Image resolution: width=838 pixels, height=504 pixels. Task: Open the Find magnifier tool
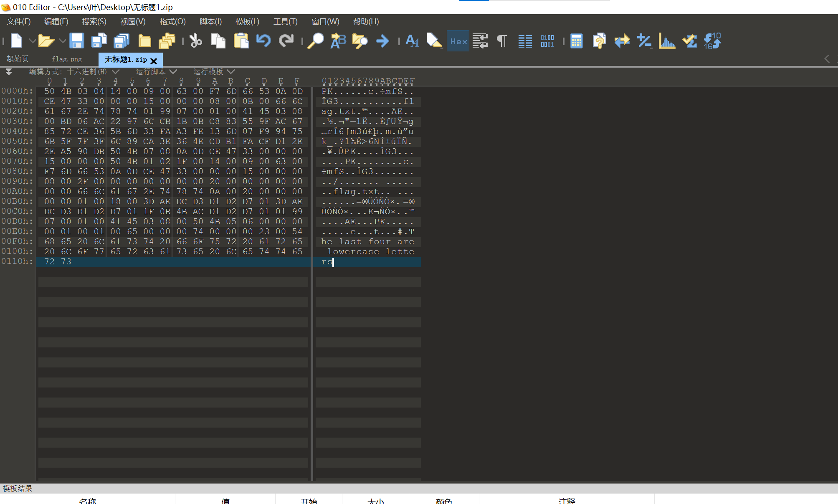coord(316,41)
